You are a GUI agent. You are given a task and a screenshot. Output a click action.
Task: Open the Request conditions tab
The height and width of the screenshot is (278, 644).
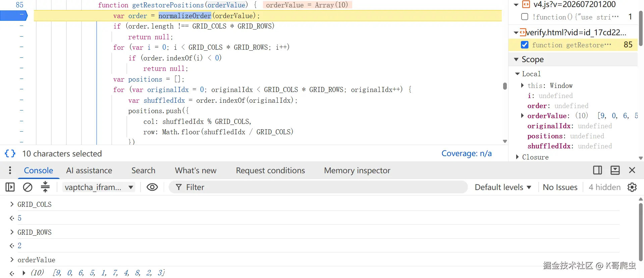coord(270,170)
